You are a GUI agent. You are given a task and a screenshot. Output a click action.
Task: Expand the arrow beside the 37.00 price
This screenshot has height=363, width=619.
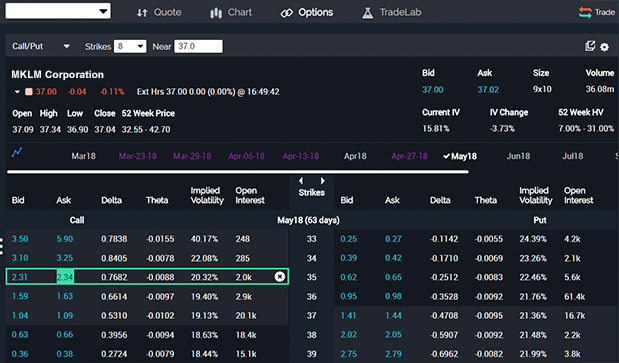[x=17, y=92]
